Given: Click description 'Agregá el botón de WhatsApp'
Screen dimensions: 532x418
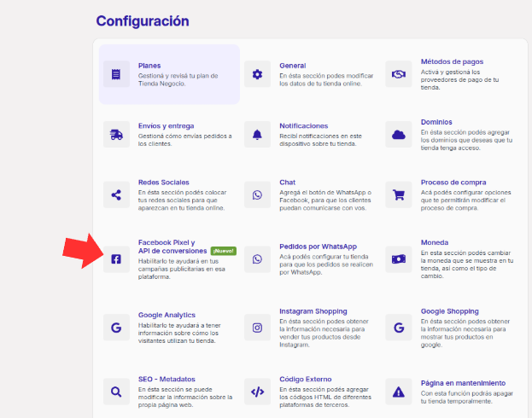Looking at the screenshot, I should pyautogui.click(x=322, y=192).
